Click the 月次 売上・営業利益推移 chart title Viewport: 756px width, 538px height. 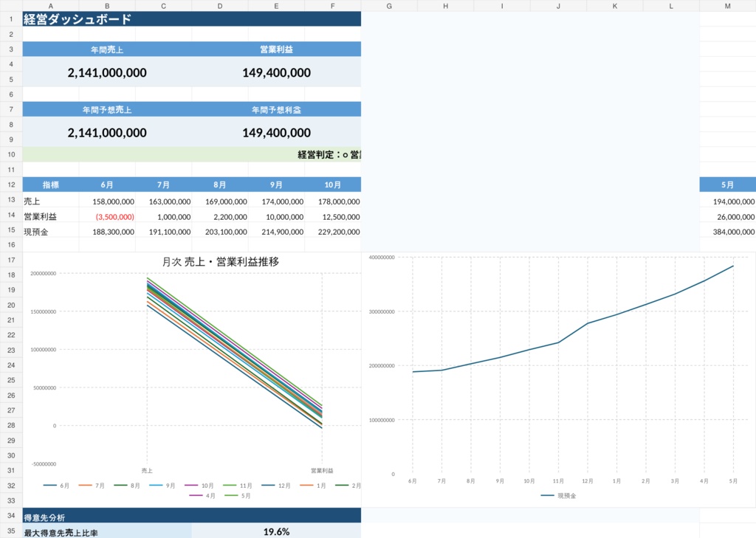click(x=220, y=262)
